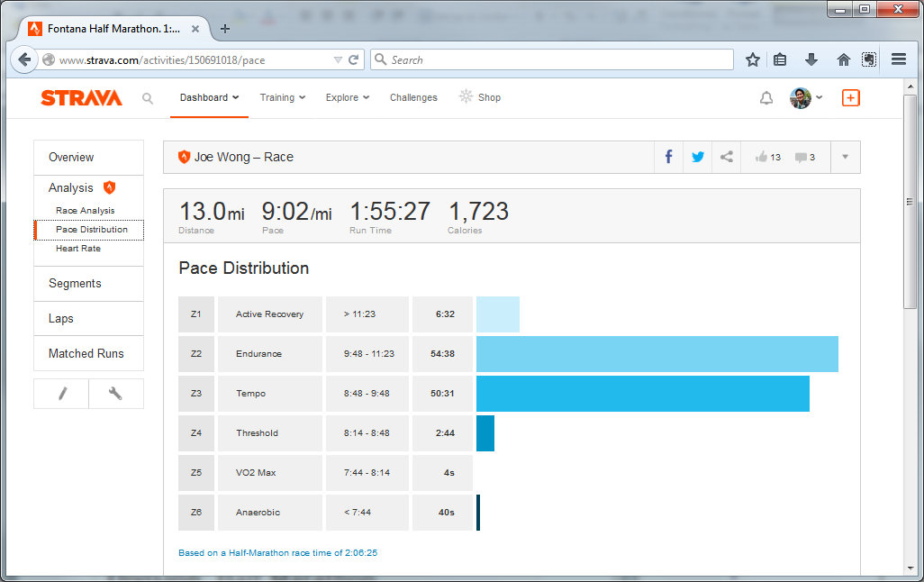The width and height of the screenshot is (924, 582).
Task: Give kudos with the thumbs-up icon
Action: [x=762, y=157]
